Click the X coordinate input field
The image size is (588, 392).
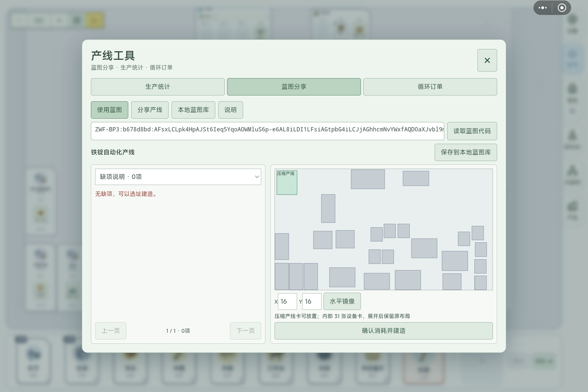pyautogui.click(x=287, y=302)
